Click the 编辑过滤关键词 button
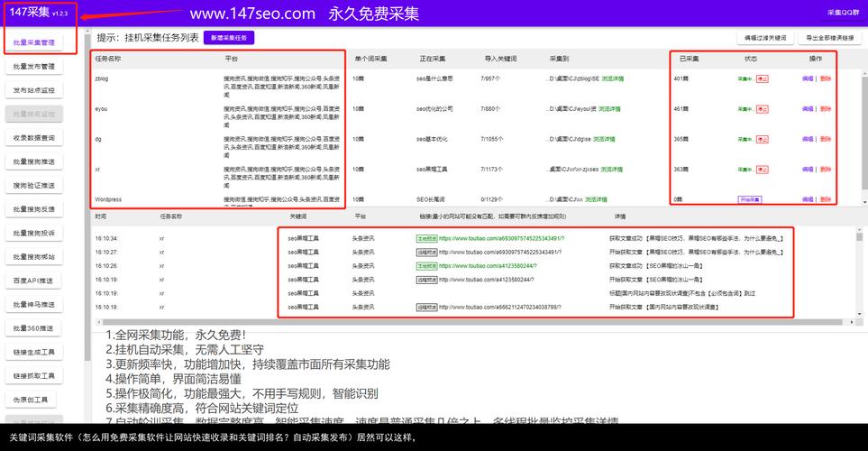The width and height of the screenshot is (868, 451). [x=765, y=38]
